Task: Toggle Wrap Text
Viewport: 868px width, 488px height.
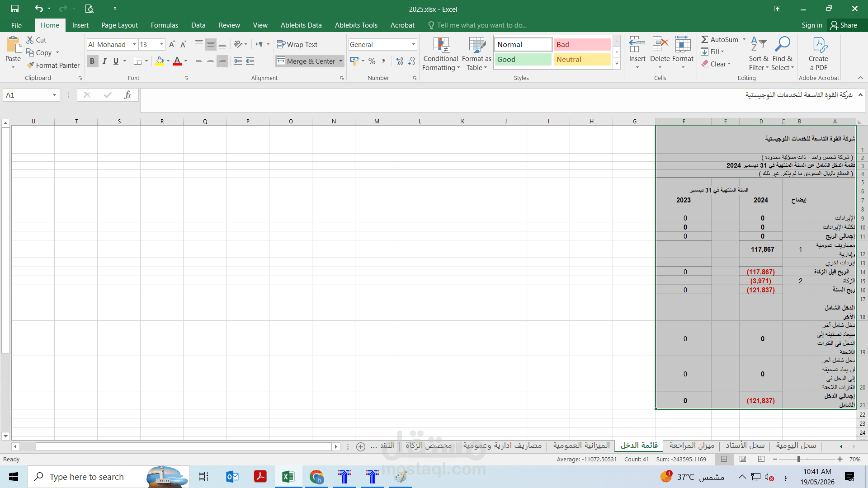Action: 297,44
